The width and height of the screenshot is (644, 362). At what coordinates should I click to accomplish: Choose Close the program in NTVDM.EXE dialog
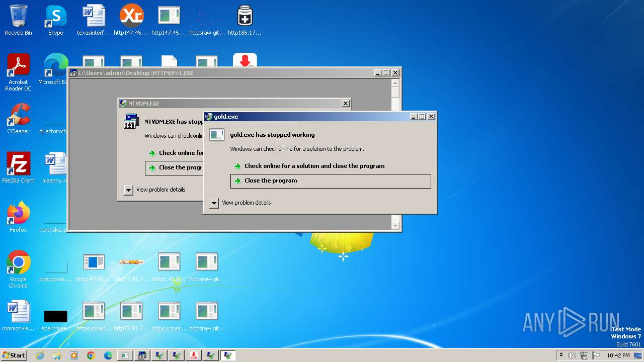tap(174, 168)
